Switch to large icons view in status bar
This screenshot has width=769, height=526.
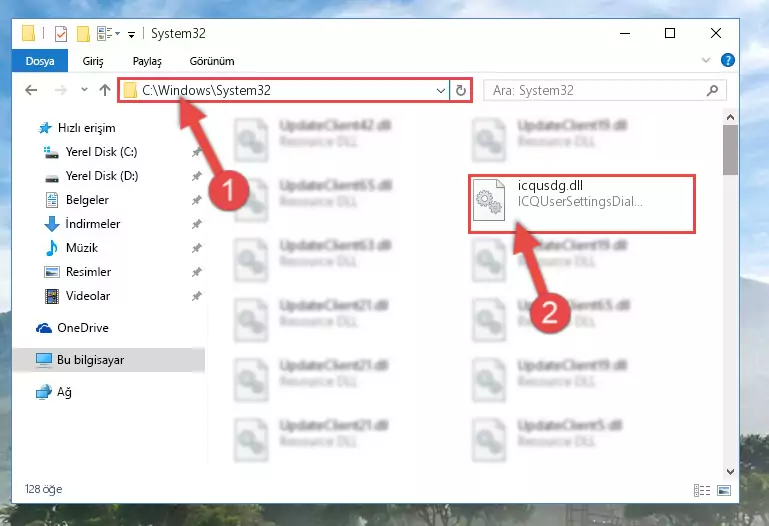pyautogui.click(x=724, y=490)
